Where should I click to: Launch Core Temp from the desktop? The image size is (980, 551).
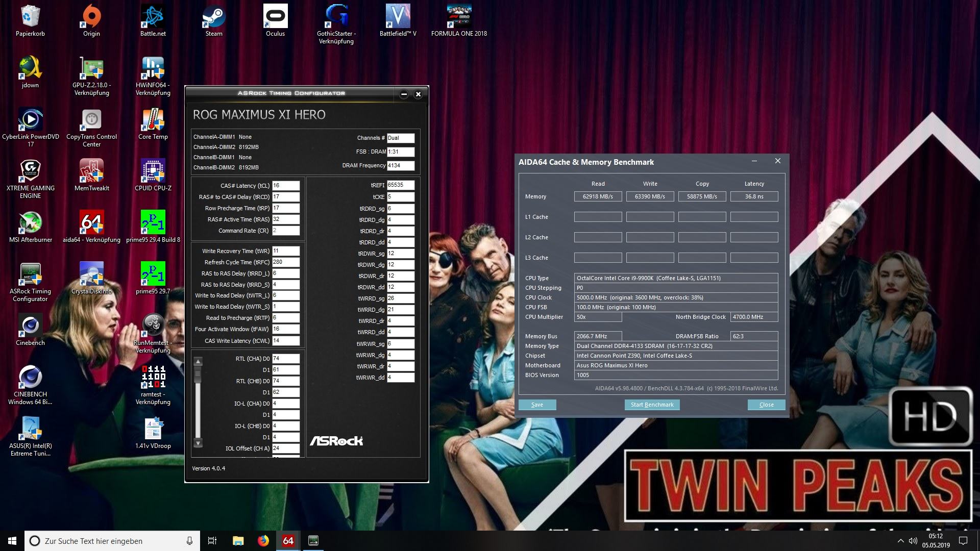tap(153, 124)
